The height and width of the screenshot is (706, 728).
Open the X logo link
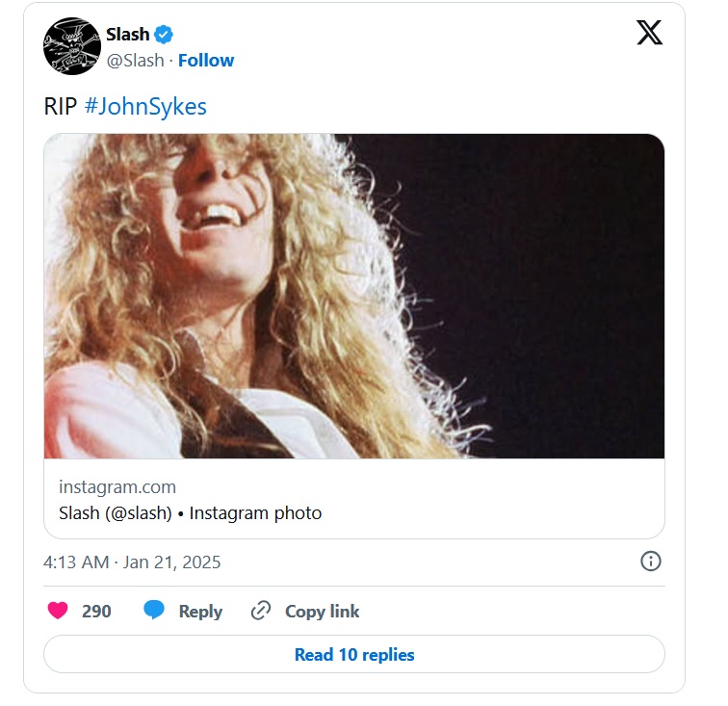[650, 33]
